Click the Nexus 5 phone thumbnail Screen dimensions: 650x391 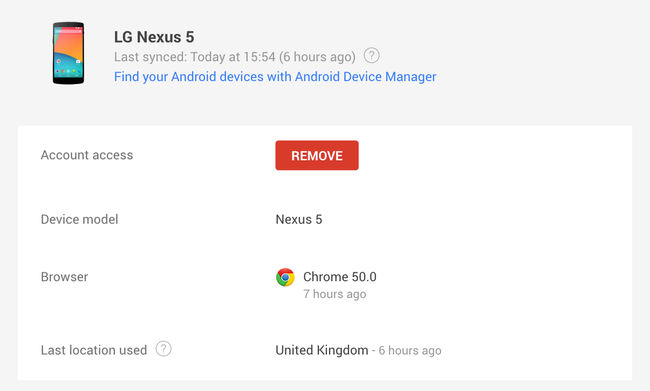[x=68, y=53]
